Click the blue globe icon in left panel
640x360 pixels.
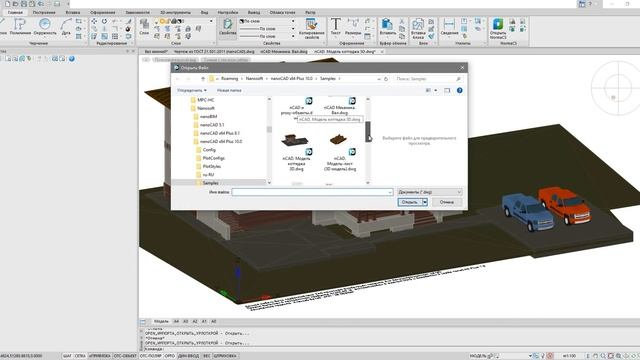pos(72,59)
